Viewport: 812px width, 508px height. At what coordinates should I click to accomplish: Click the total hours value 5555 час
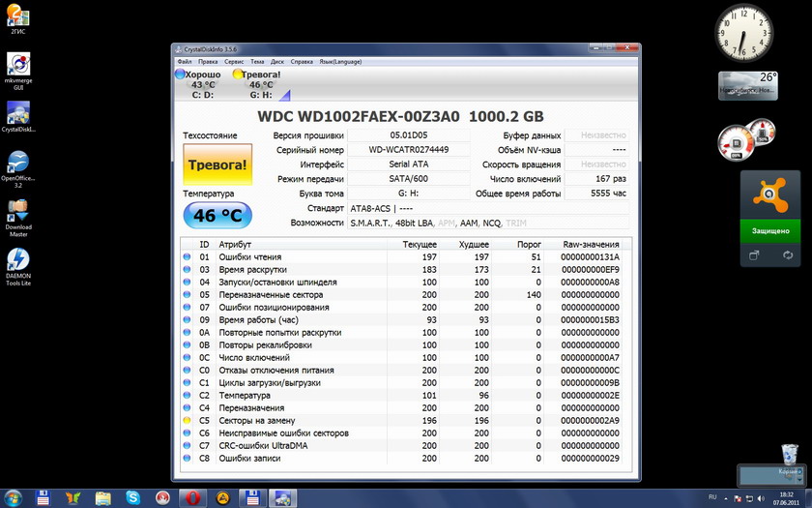(596, 194)
